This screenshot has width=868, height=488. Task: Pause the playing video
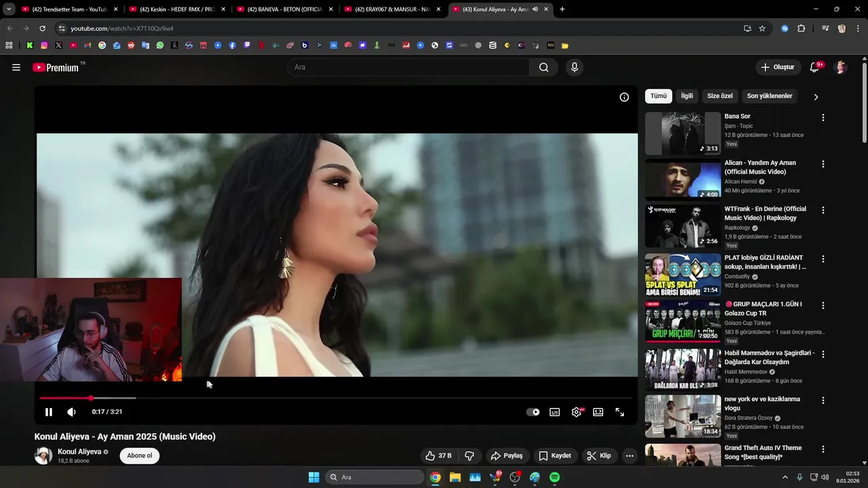[49, 412]
